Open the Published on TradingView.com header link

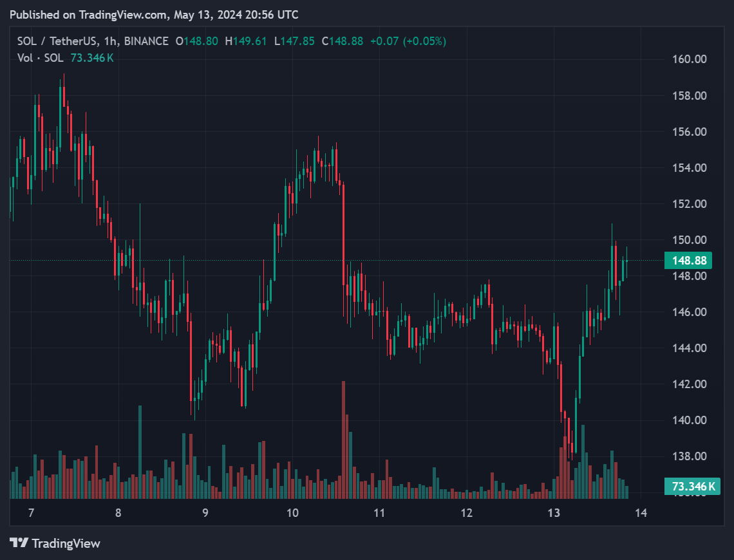(154, 14)
